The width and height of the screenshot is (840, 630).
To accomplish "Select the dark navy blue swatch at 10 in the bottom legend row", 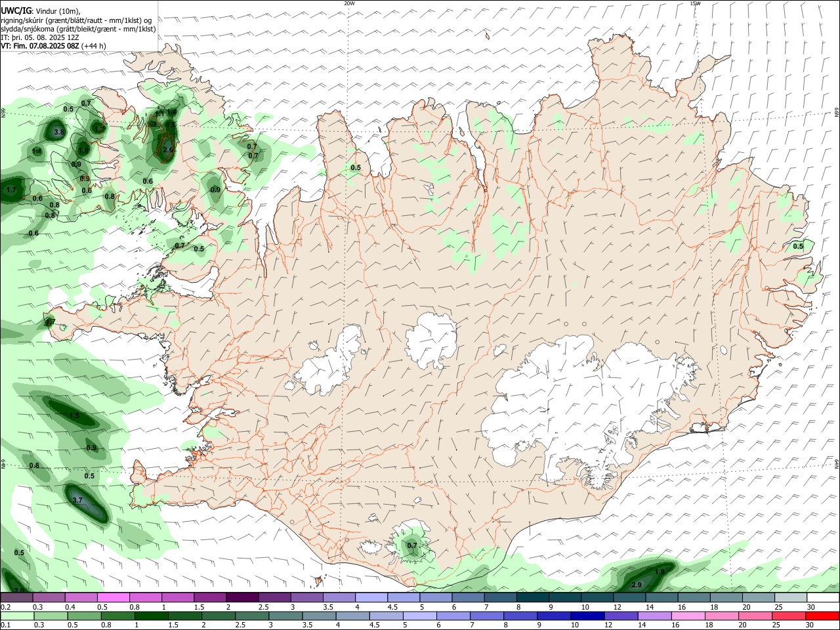I will (x=586, y=616).
